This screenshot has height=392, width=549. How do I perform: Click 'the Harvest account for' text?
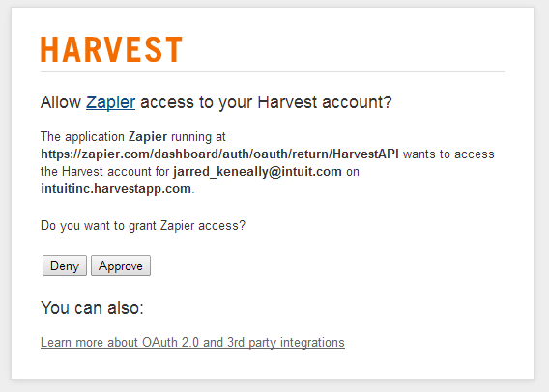[105, 172]
